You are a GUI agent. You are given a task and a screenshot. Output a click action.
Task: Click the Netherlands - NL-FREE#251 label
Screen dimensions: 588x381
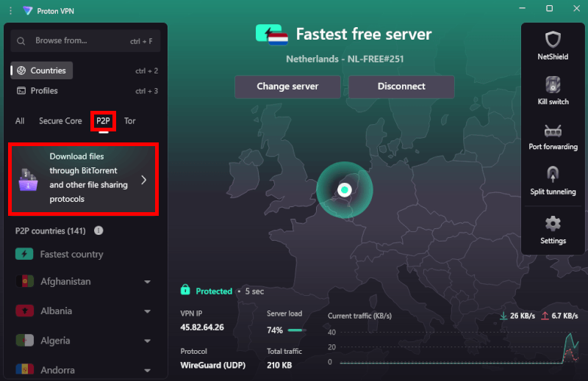click(x=345, y=59)
